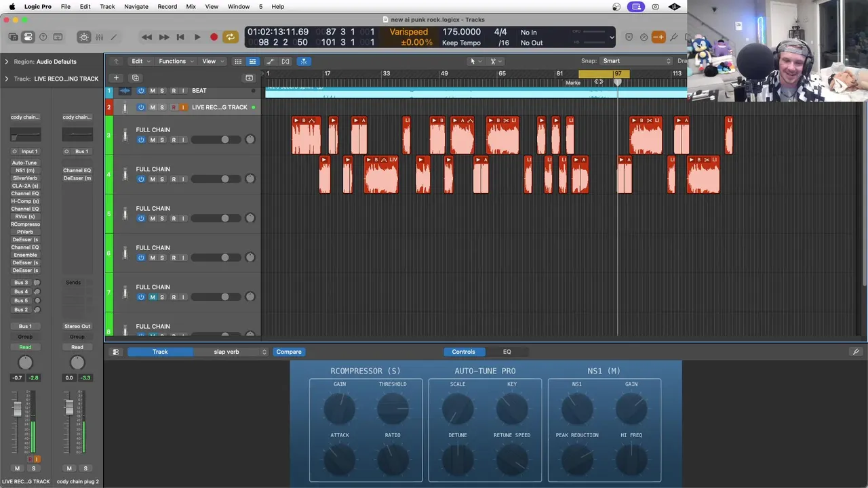The height and width of the screenshot is (488, 868).
Task: Toggle the metronome-style round button in control bar
Action: 644,37
